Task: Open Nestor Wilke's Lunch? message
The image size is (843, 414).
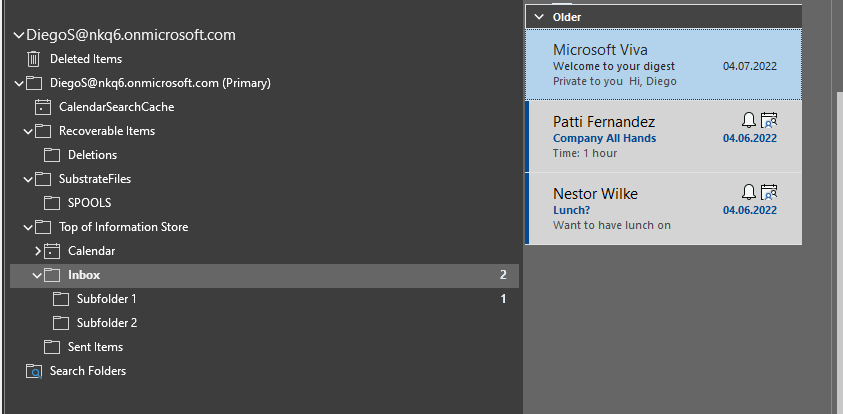Action: 663,209
